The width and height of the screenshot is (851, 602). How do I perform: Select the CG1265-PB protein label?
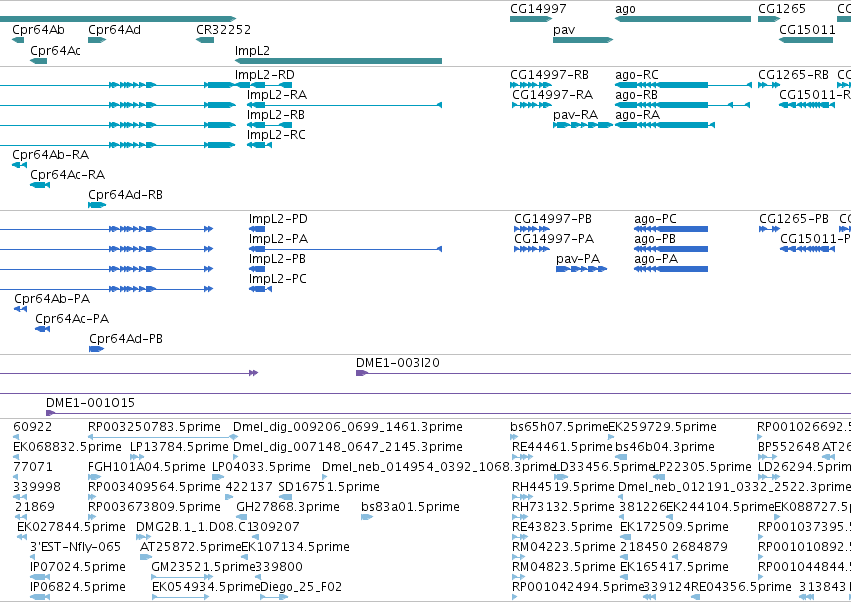pos(794,219)
